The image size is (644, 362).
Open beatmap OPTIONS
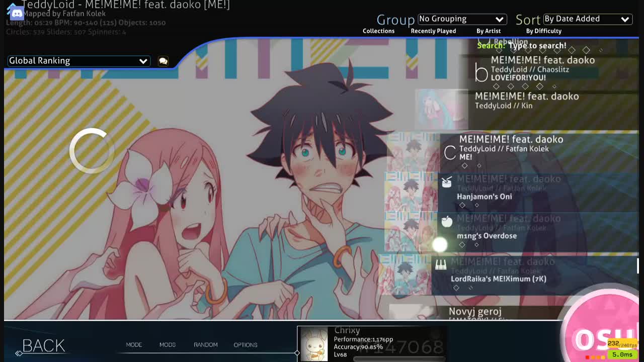coord(246,345)
